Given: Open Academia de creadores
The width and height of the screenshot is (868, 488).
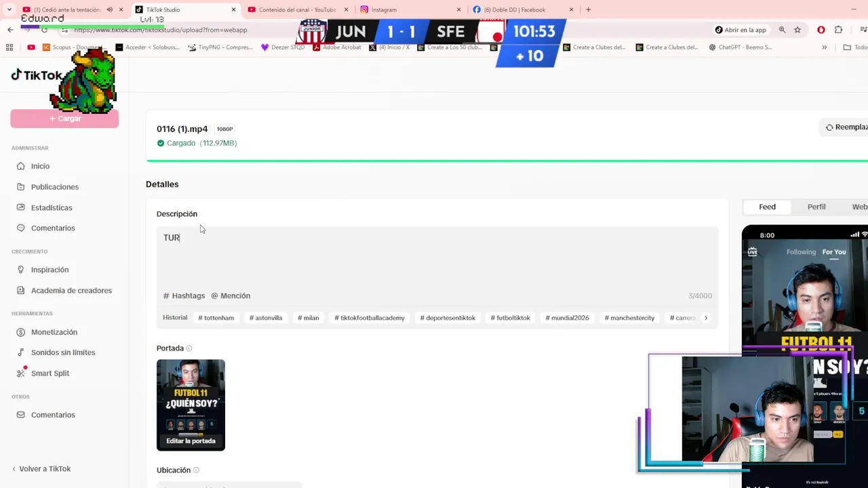Looking at the screenshot, I should click(71, 290).
